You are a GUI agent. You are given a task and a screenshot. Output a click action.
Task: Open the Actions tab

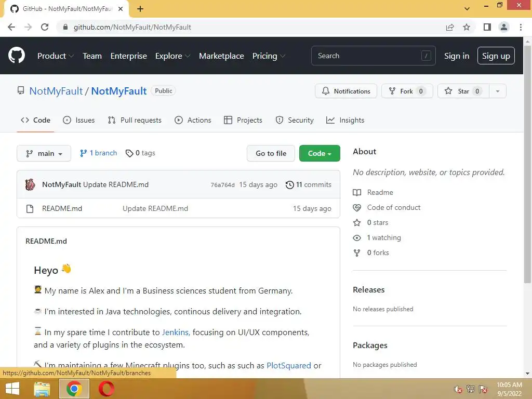(193, 120)
